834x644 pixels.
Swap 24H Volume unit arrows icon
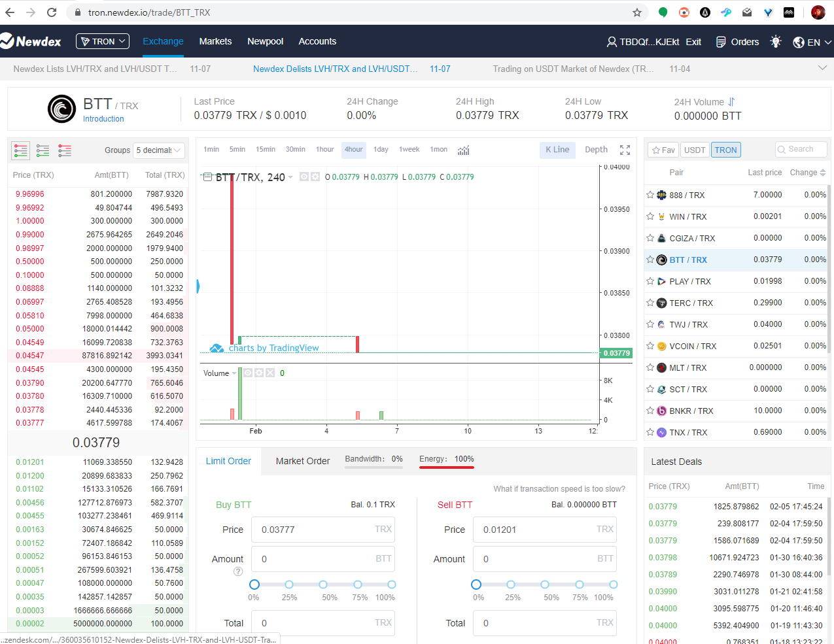tap(731, 102)
